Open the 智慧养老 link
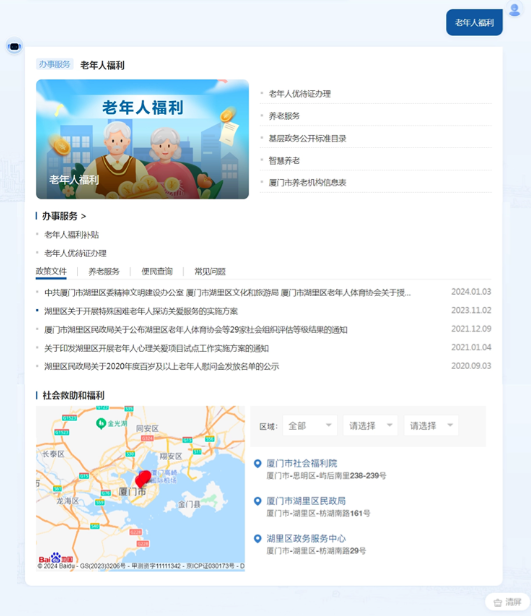Viewport: 531px width, 616px height. pos(284,161)
